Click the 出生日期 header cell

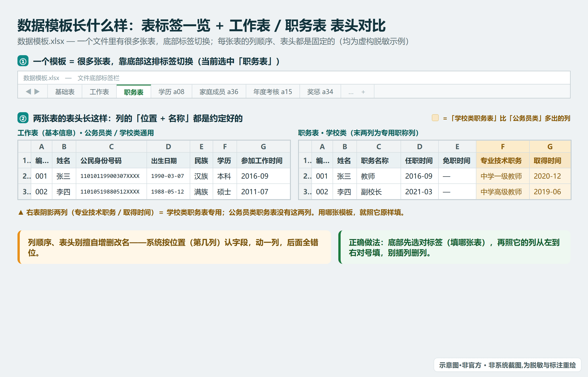(x=168, y=161)
